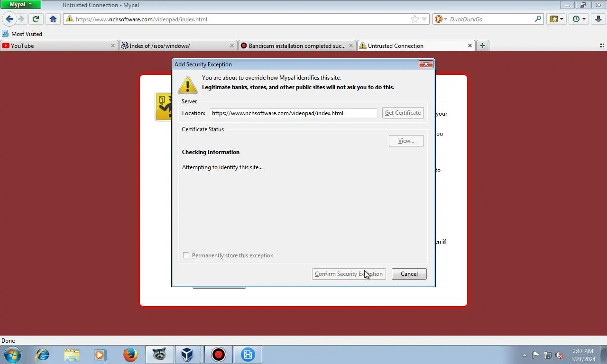Click Confirm Security Exception
The width and height of the screenshot is (607, 364).
(349, 274)
